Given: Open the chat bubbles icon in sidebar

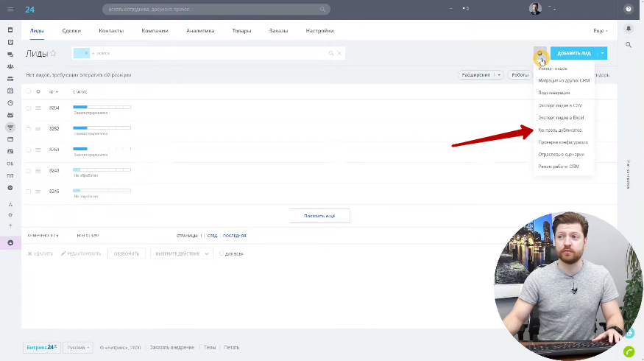Looking at the screenshot, I should tap(10, 55).
